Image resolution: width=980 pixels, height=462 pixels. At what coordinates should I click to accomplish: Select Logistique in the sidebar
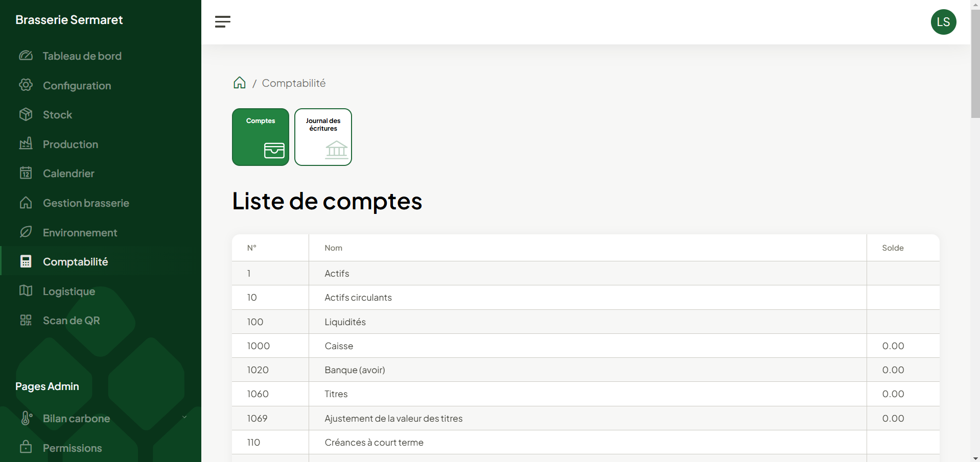point(69,291)
